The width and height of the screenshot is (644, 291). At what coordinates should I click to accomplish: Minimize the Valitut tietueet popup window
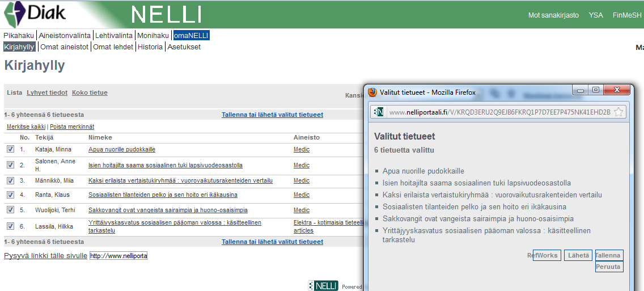[581, 90]
